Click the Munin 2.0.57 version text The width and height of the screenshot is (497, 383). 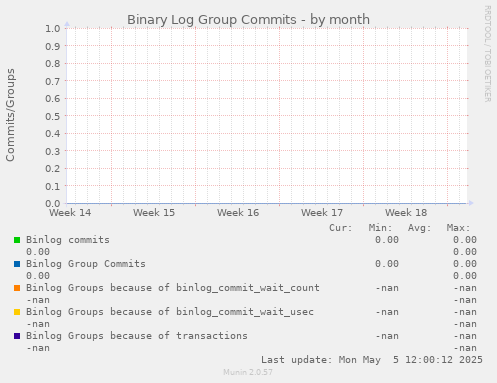coord(248,372)
